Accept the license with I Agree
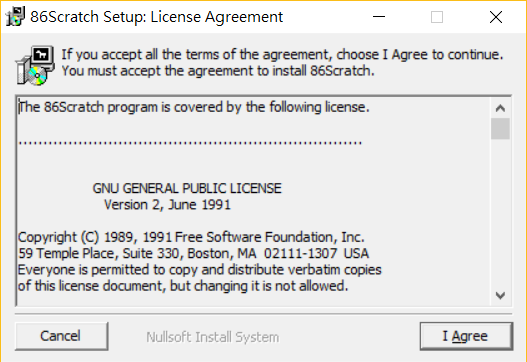Viewport: 527px width, 362px height. (466, 336)
